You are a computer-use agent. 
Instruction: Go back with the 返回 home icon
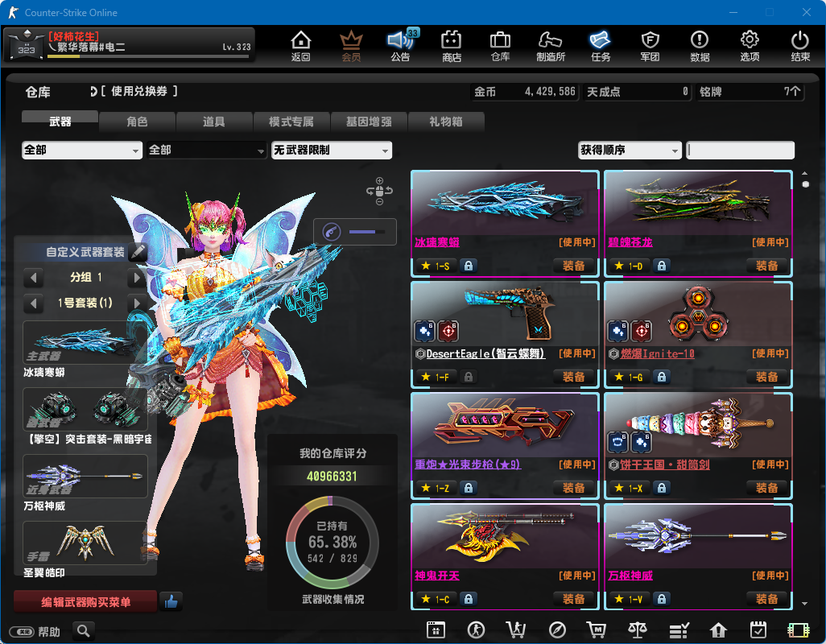coord(301,45)
